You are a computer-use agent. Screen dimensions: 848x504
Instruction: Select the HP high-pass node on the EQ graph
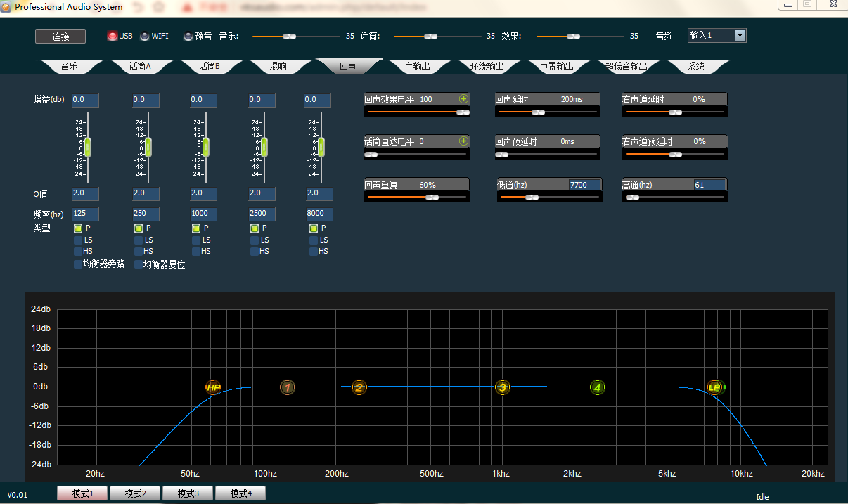[213, 387]
